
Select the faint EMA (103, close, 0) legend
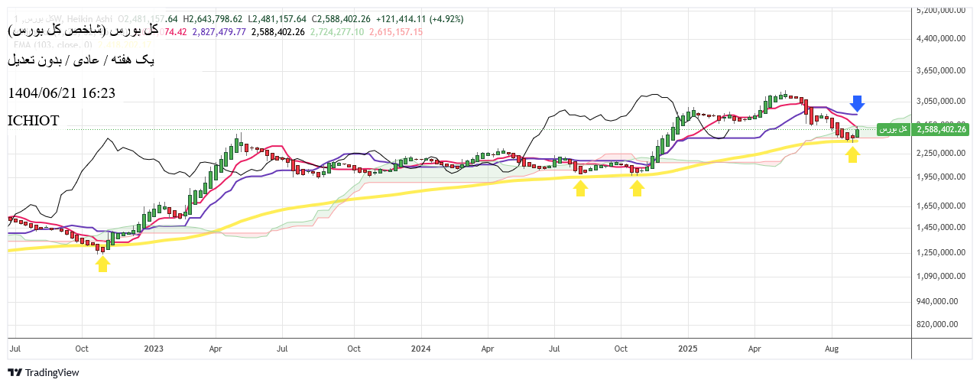pyautogui.click(x=52, y=44)
